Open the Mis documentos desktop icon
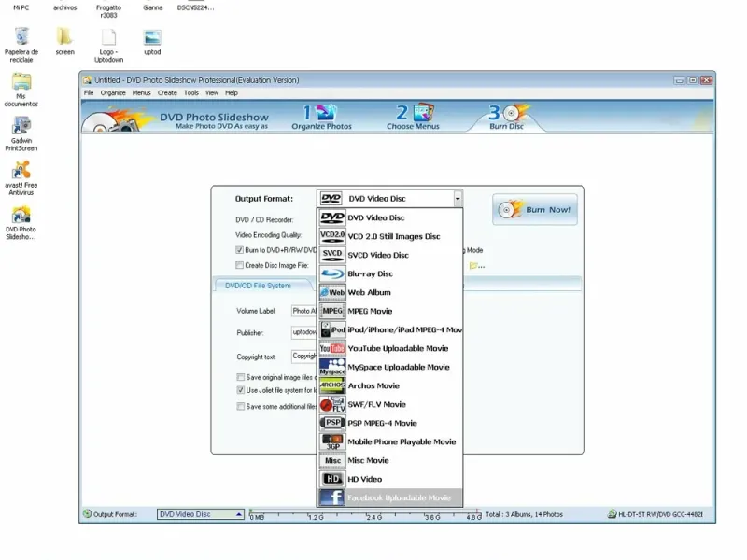This screenshot has width=747, height=560. [x=21, y=82]
